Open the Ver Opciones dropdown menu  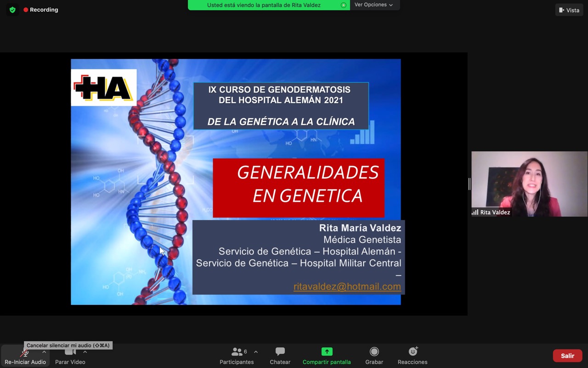pos(374,5)
